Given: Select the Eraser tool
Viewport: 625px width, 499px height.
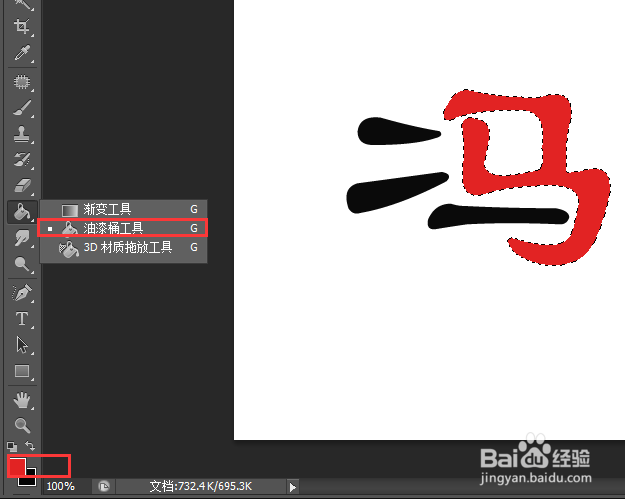Looking at the screenshot, I should (22, 186).
